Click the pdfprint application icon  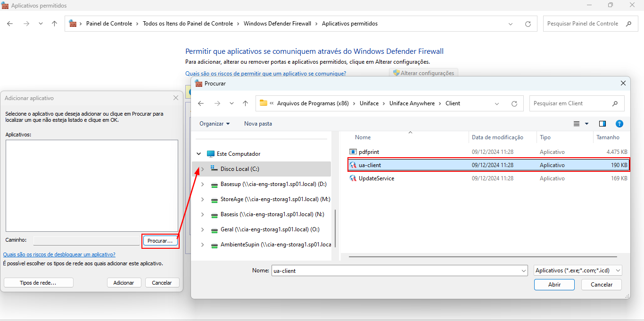click(353, 152)
